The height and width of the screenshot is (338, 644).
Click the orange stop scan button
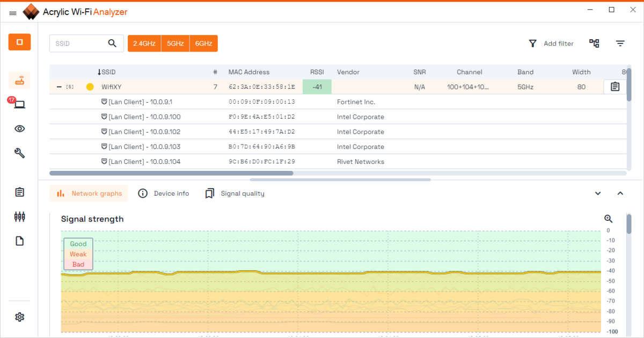(x=19, y=42)
